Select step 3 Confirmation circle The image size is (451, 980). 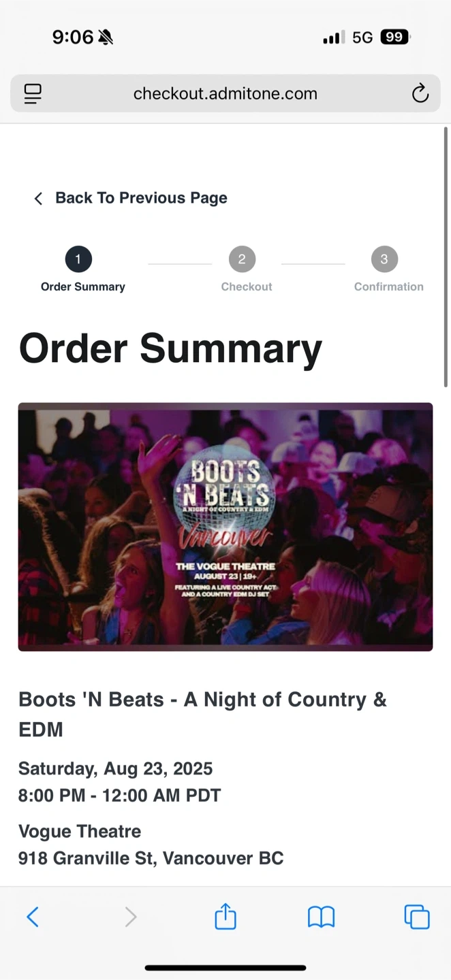tap(384, 259)
